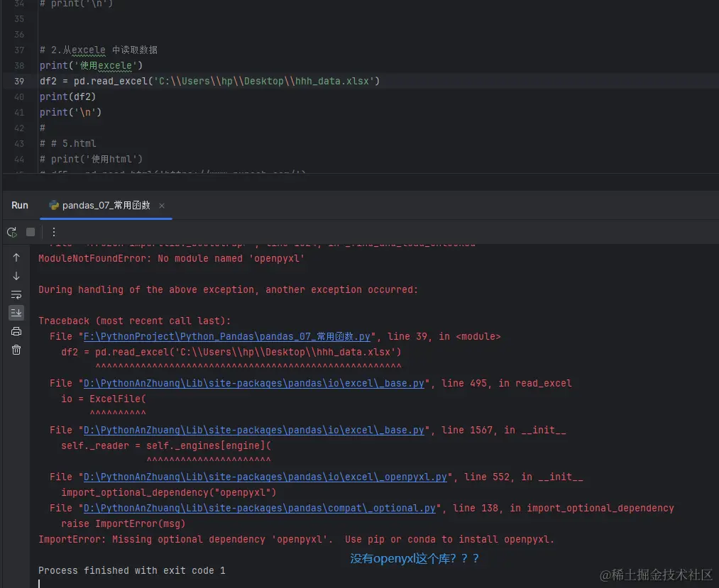Toggle soft-wrap in console
This screenshot has height=588, width=719.
click(16, 294)
